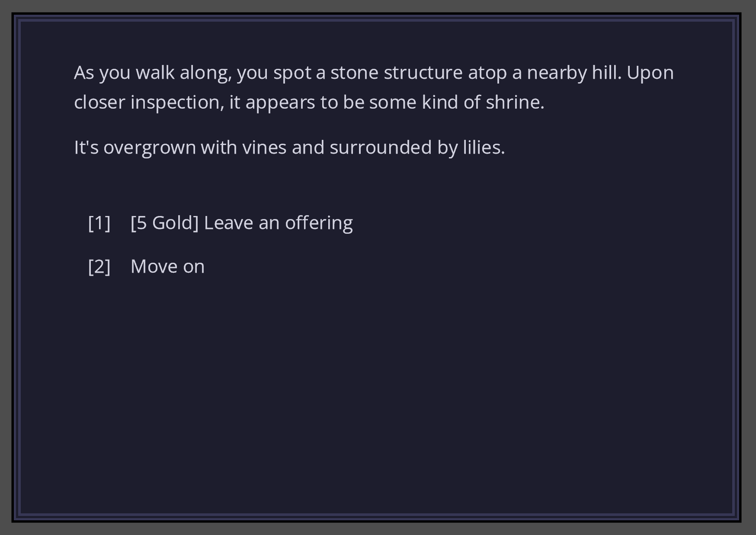Click the word "Upon" ending the first line
Screen dimensions: 756x535
650,73
